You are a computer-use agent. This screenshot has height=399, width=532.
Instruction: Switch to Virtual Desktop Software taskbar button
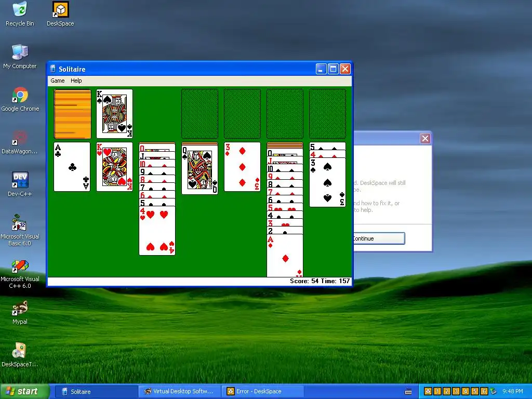[x=179, y=392]
